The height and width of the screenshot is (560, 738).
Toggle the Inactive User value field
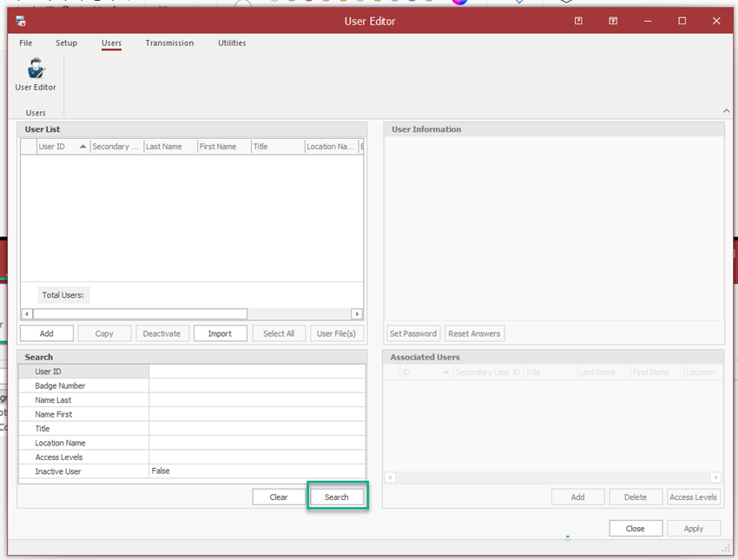coord(257,471)
